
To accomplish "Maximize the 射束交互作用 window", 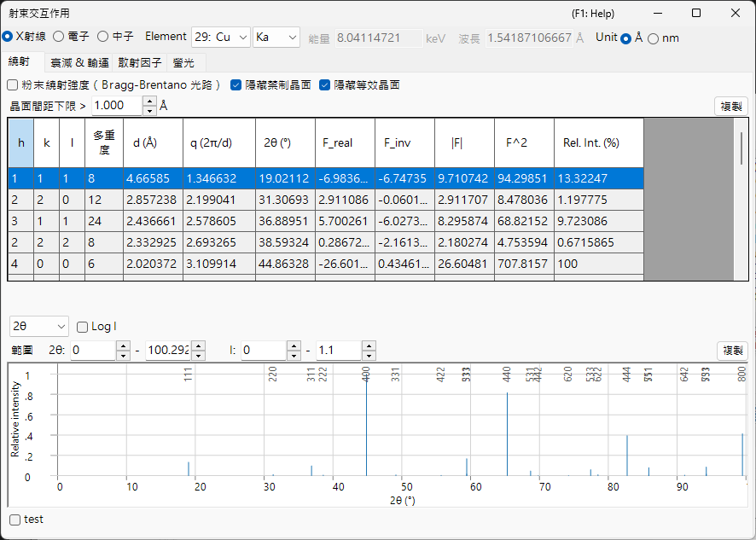I will (696, 14).
